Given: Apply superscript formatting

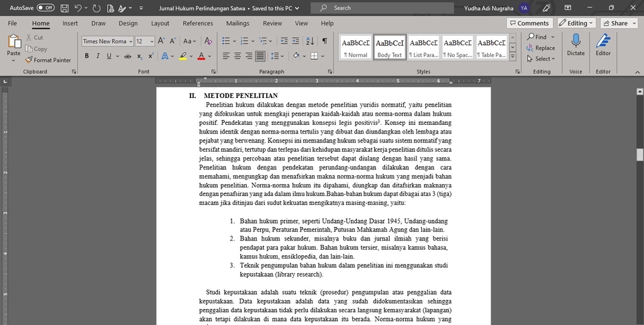Looking at the screenshot, I should [x=151, y=56].
